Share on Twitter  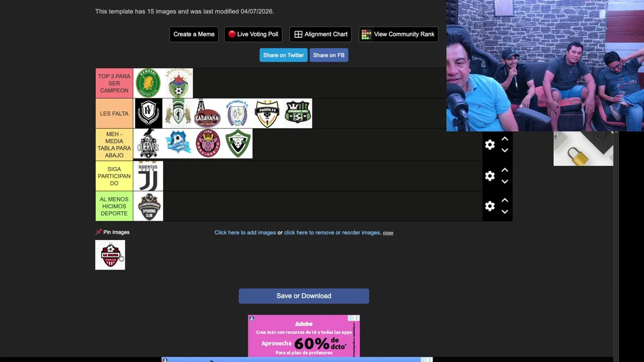[x=283, y=55]
